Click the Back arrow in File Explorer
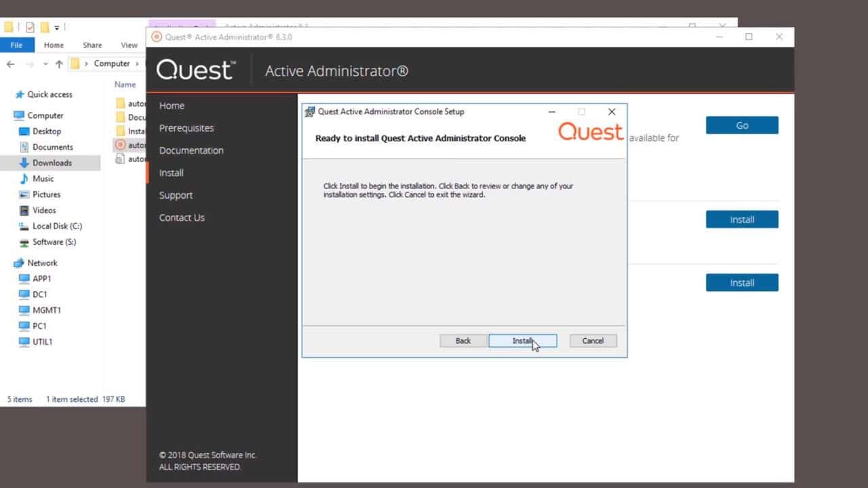 [x=10, y=64]
